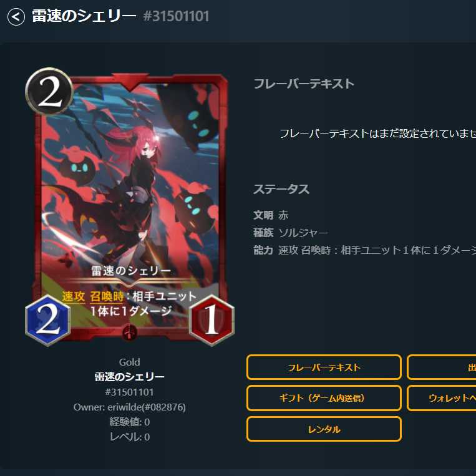
Task: Click the 種族 ソルジャー status row
Action: click(291, 233)
